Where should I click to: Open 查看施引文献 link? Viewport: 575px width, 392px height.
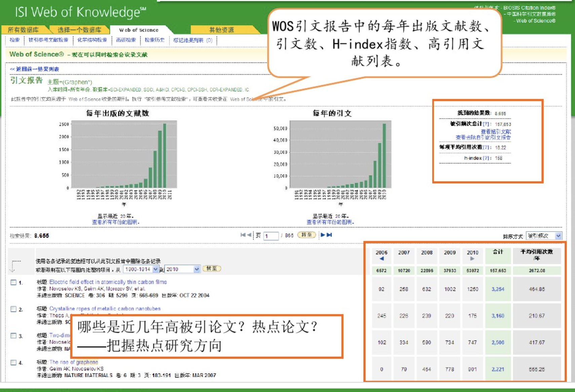click(x=496, y=132)
